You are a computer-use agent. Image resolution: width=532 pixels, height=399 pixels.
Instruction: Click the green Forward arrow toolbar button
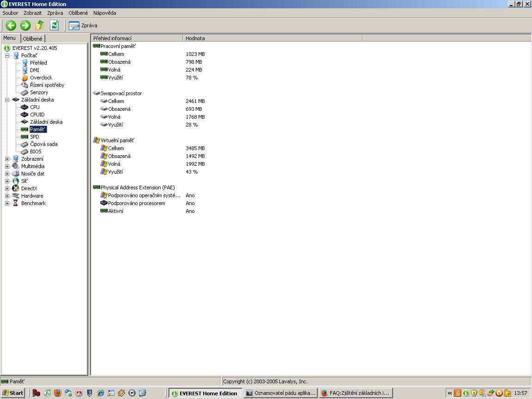click(x=25, y=25)
